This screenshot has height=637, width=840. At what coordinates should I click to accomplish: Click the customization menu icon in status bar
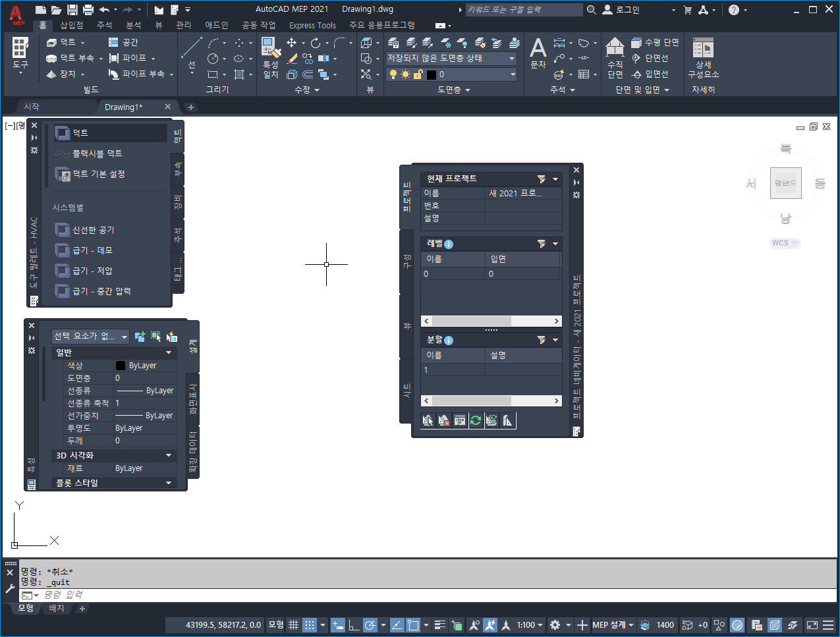coord(828,624)
